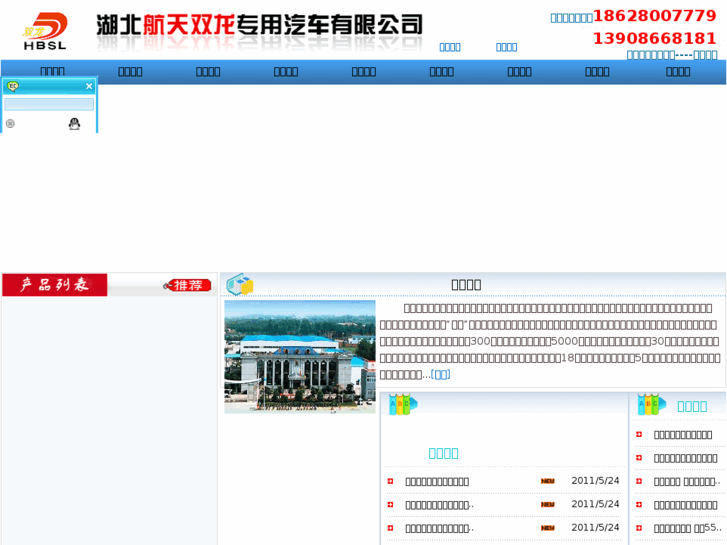The image size is (727, 545).
Task: Open the blue link containing dashes under phone numbers
Action: coord(672,55)
